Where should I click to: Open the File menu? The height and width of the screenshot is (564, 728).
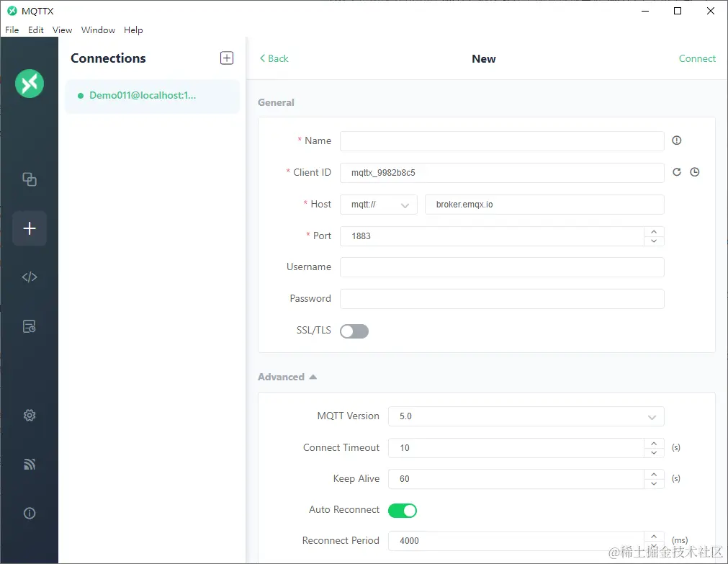[x=12, y=30]
